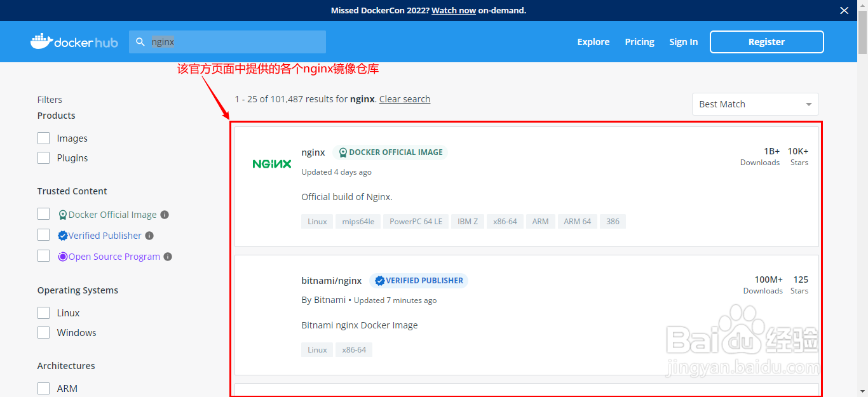Image resolution: width=868 pixels, height=397 pixels.
Task: Click the Register button
Action: click(767, 42)
